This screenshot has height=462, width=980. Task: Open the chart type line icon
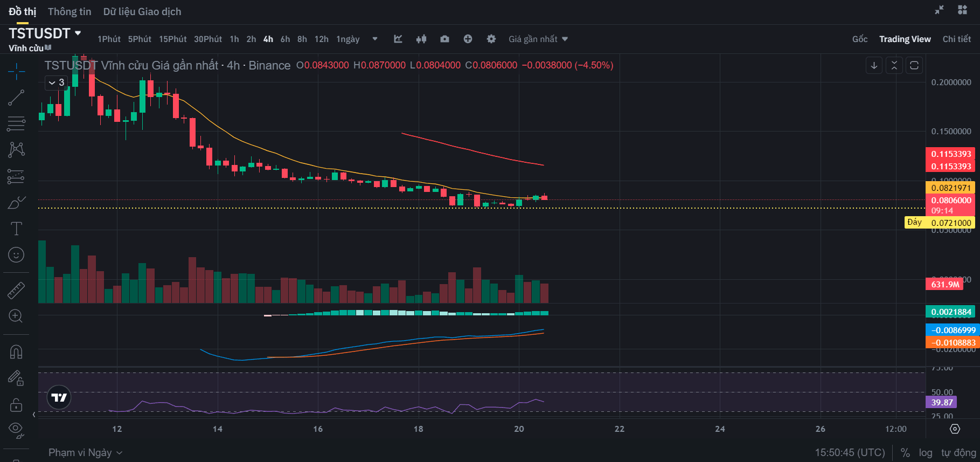point(398,39)
